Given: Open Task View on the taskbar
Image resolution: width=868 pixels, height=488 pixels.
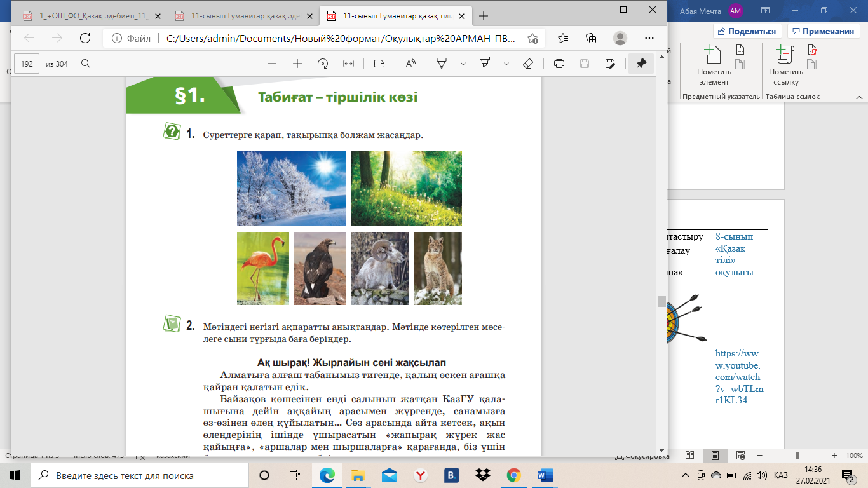Looking at the screenshot, I should pos(295,475).
